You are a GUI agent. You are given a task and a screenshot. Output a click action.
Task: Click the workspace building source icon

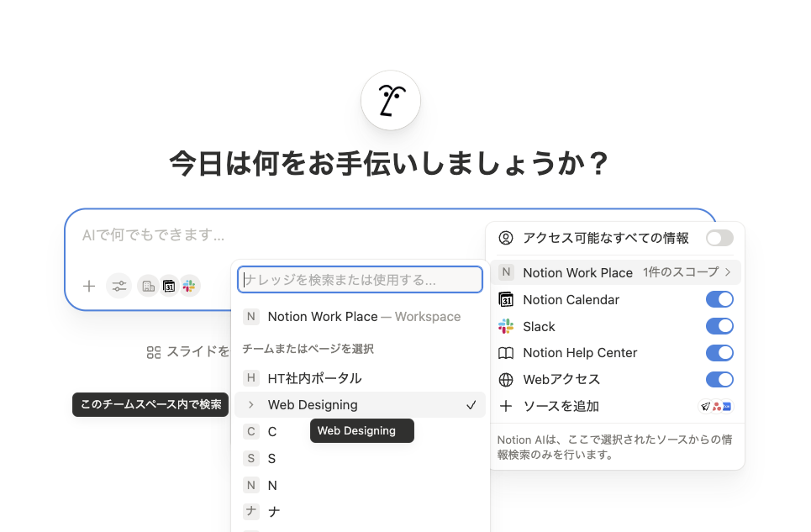148,286
